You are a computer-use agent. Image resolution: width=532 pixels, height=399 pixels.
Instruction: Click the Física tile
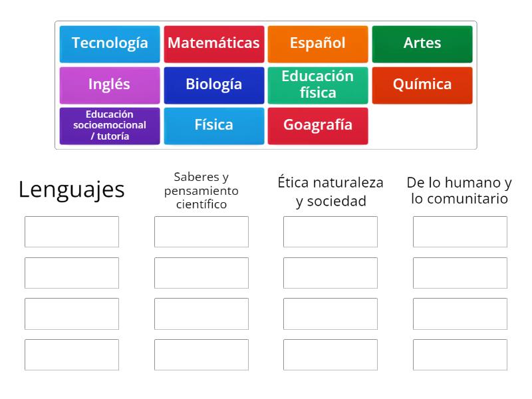[214, 126]
